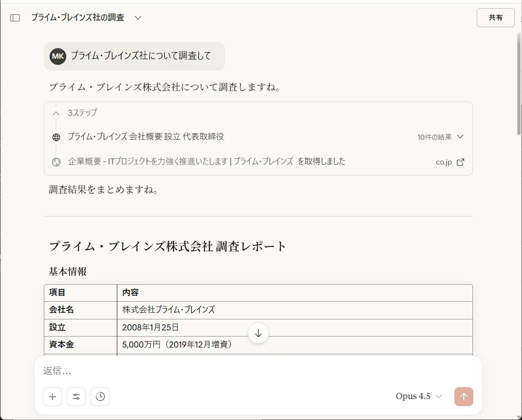
Task: Click the 内容 table header
Action: click(x=295, y=293)
